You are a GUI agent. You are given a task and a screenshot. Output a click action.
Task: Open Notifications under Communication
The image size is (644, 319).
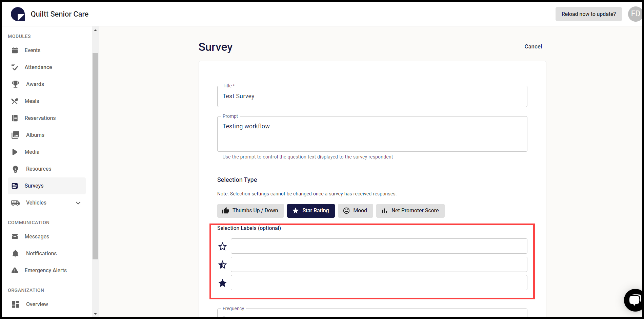click(x=47, y=254)
